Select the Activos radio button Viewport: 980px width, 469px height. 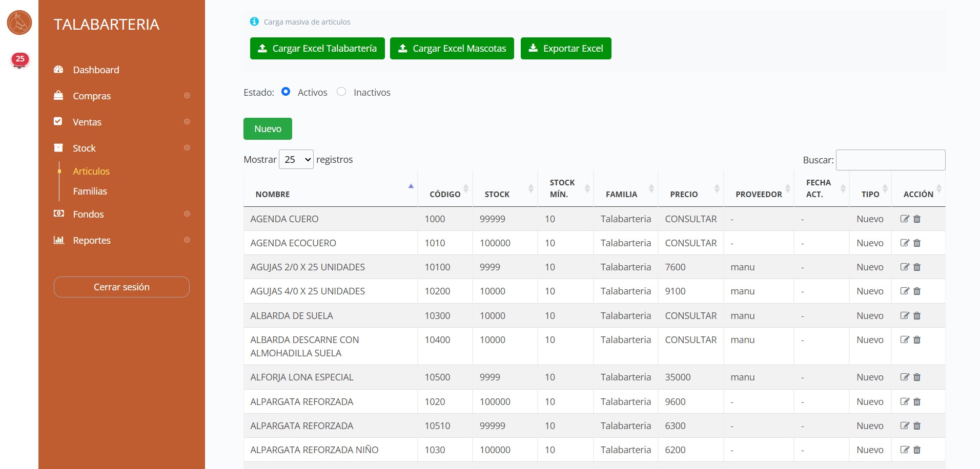[286, 92]
